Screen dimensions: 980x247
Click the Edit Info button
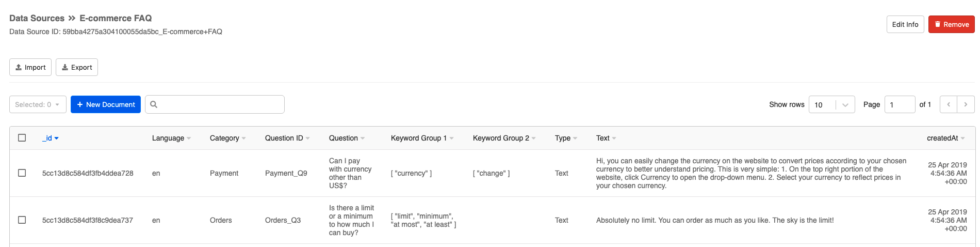(x=905, y=24)
